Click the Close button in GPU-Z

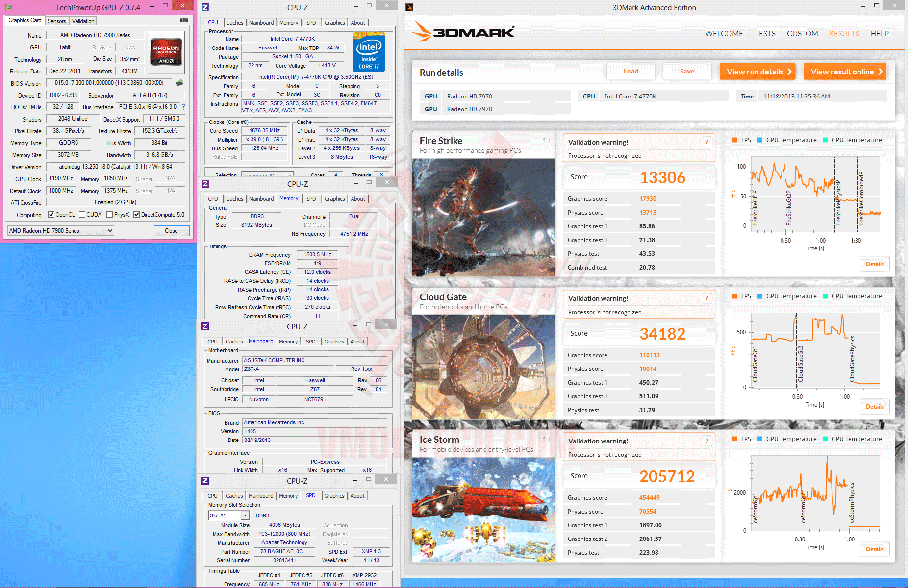tap(171, 231)
